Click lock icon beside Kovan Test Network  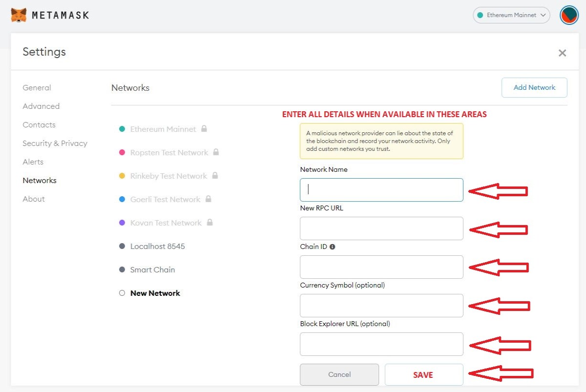(x=210, y=223)
